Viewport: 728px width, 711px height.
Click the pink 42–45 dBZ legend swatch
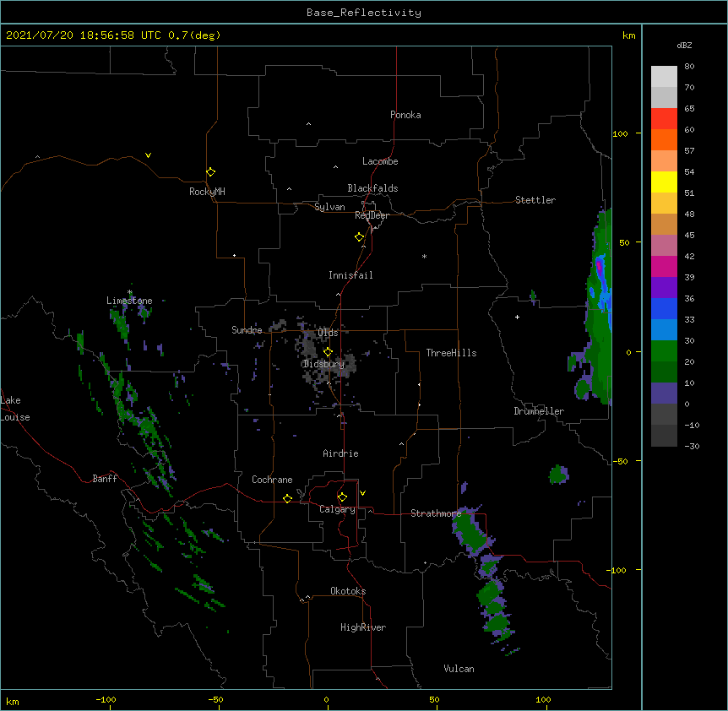(664, 245)
